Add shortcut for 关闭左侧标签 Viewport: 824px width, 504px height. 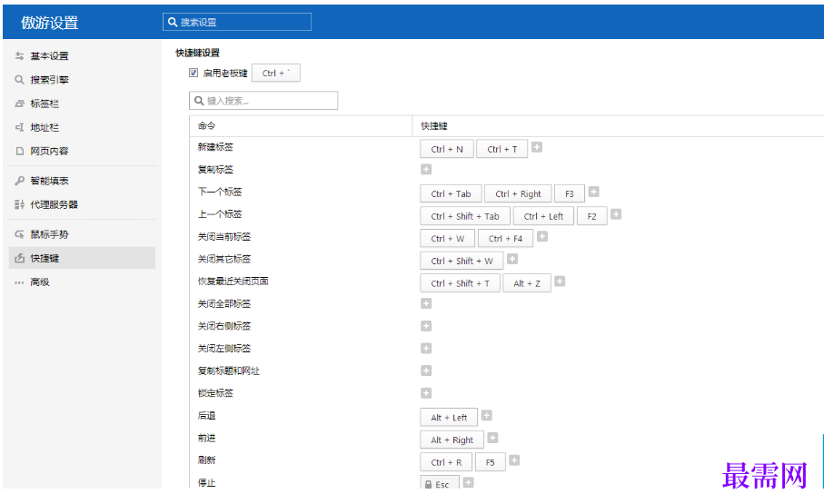[426, 349]
